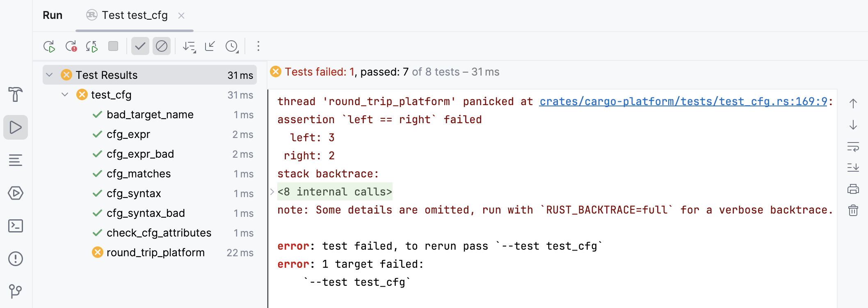Rerun the test_cfg test suite
The height and width of the screenshot is (308, 868).
click(49, 46)
